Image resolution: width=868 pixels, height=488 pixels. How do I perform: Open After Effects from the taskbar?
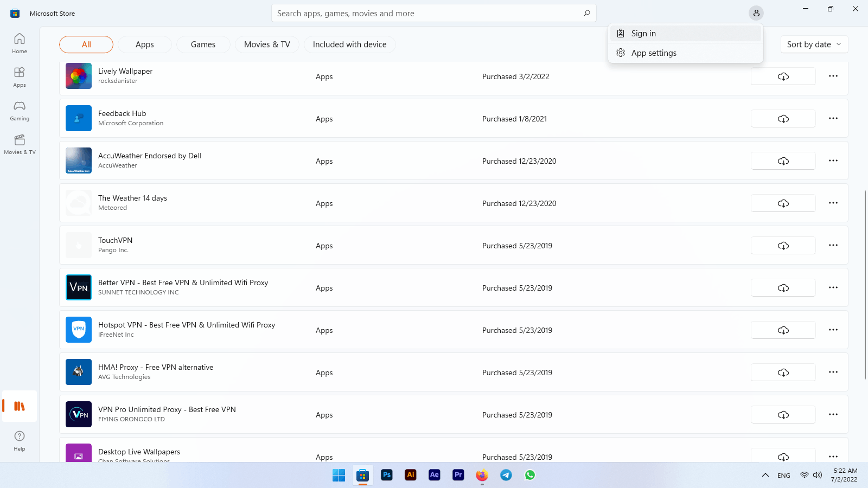point(435,475)
